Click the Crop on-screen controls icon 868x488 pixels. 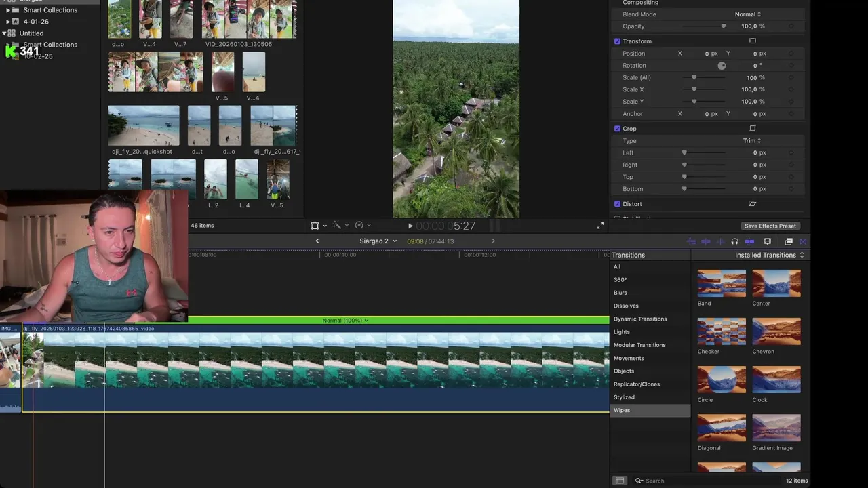pyautogui.click(x=752, y=129)
